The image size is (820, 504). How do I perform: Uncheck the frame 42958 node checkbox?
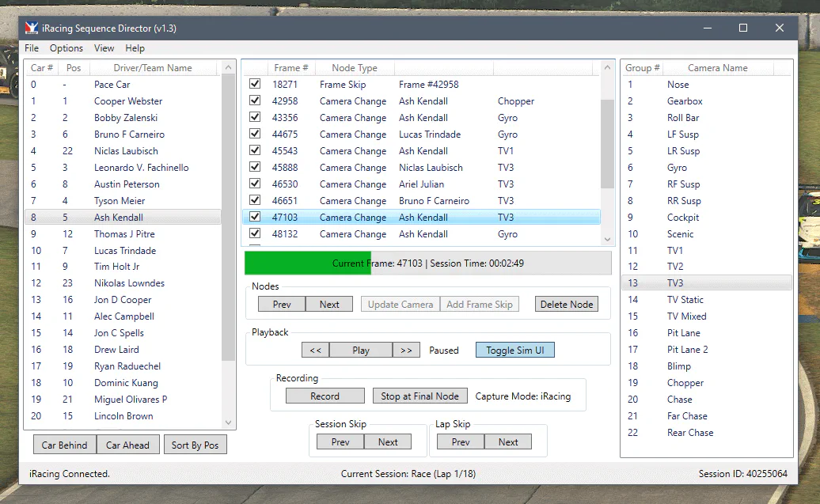(255, 100)
